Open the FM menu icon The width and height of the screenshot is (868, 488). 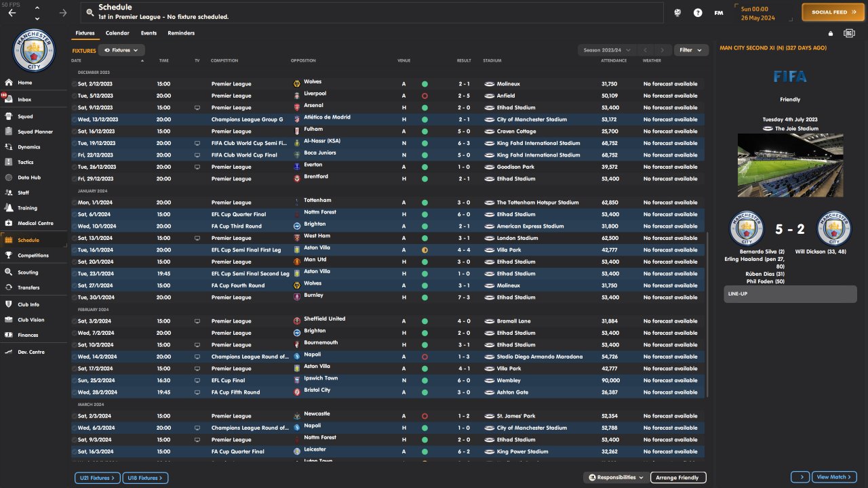719,12
